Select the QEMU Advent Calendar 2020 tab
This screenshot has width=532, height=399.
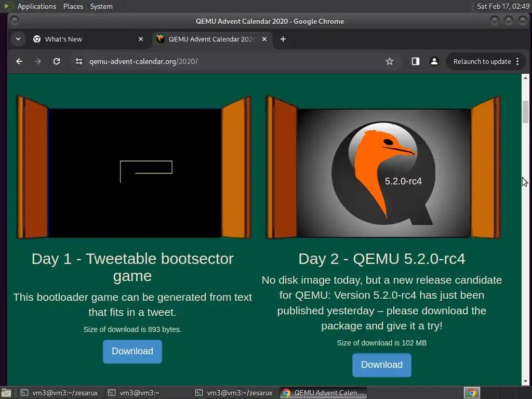pos(212,39)
